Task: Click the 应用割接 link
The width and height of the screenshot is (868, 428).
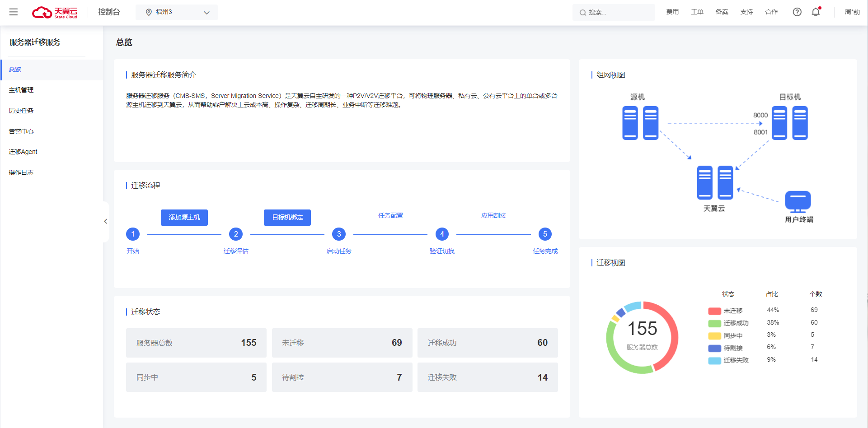Action: [493, 216]
